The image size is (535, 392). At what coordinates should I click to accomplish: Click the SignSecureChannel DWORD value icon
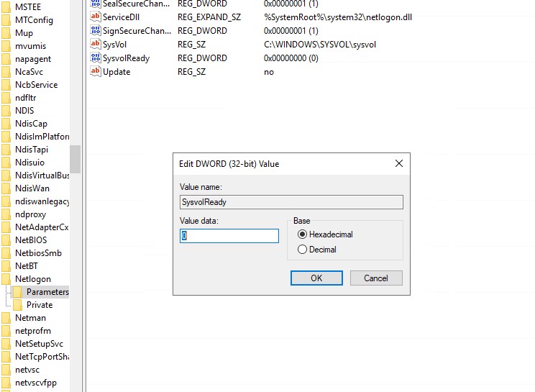point(95,30)
